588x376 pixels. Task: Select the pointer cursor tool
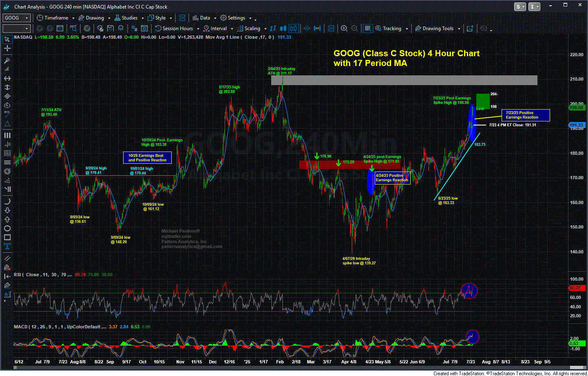click(7, 39)
